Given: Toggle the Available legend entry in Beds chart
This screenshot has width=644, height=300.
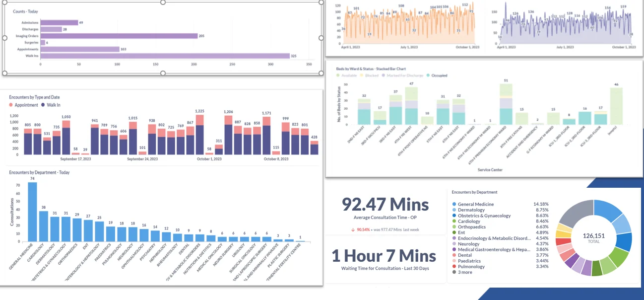Looking at the screenshot, I should tap(346, 75).
